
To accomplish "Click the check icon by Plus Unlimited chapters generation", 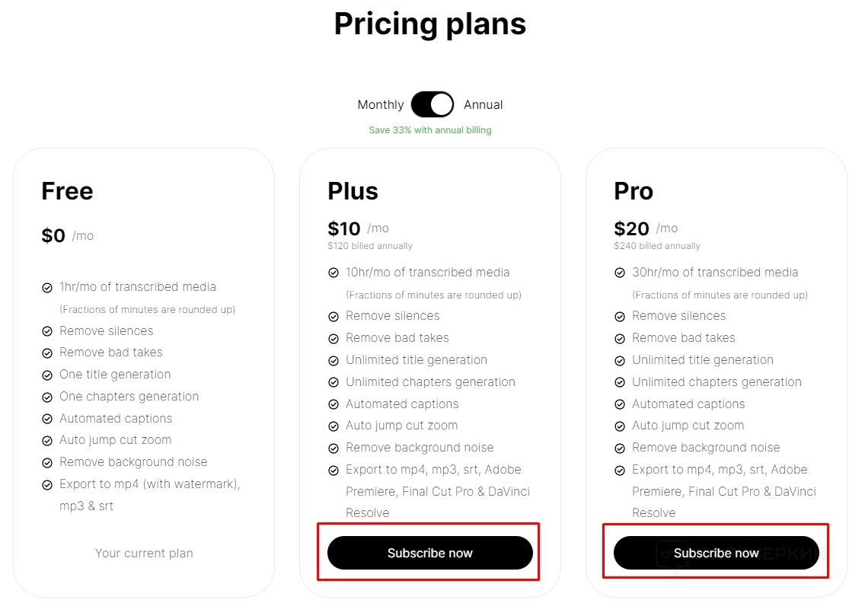I will point(334,383).
